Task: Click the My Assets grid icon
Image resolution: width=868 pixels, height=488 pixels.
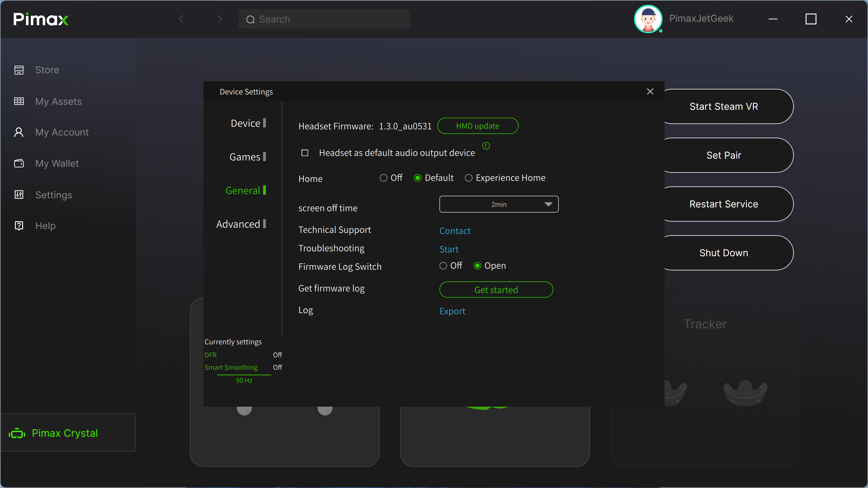Action: 19,101
